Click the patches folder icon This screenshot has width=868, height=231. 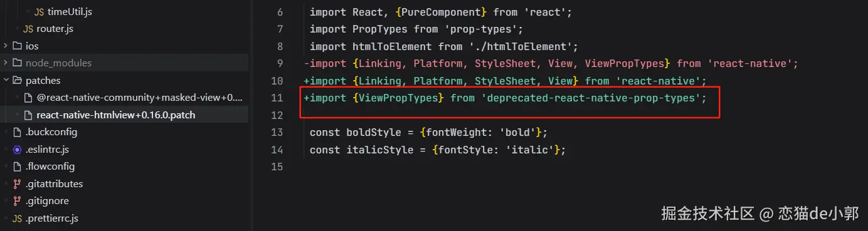[x=17, y=81]
